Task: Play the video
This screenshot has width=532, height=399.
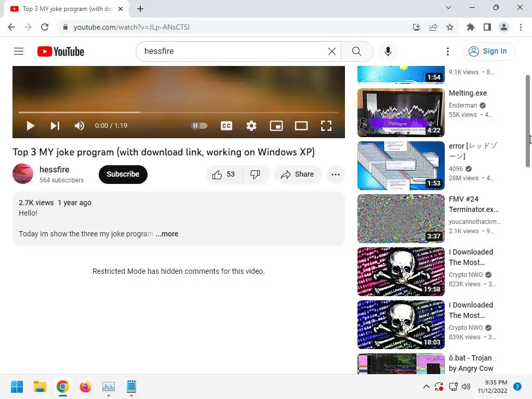Action: click(30, 126)
